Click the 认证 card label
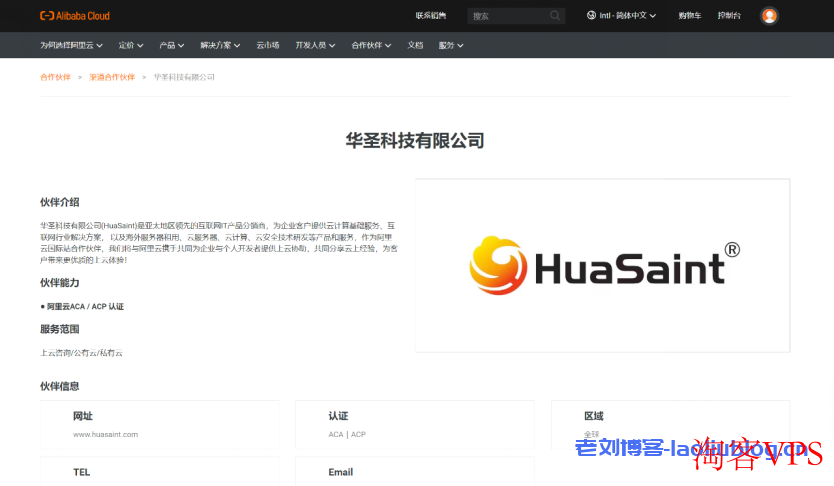 (x=338, y=416)
